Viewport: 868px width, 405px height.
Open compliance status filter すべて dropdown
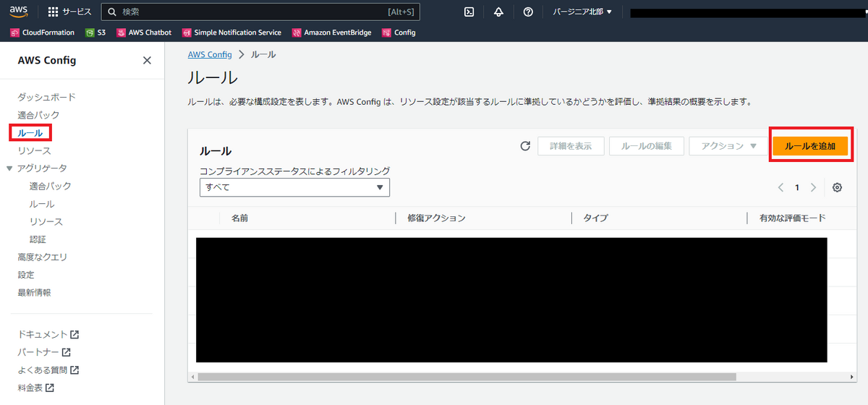click(294, 187)
